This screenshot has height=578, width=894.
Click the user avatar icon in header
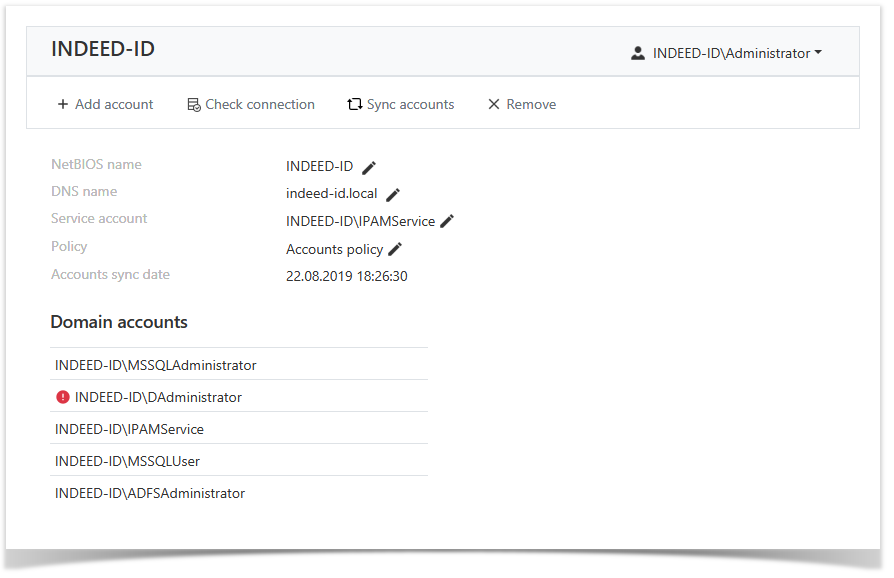pos(638,53)
